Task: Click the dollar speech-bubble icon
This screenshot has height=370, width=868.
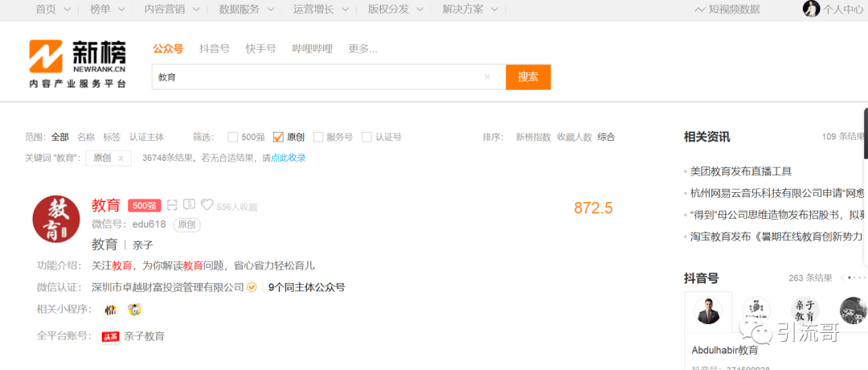Action: (x=190, y=205)
